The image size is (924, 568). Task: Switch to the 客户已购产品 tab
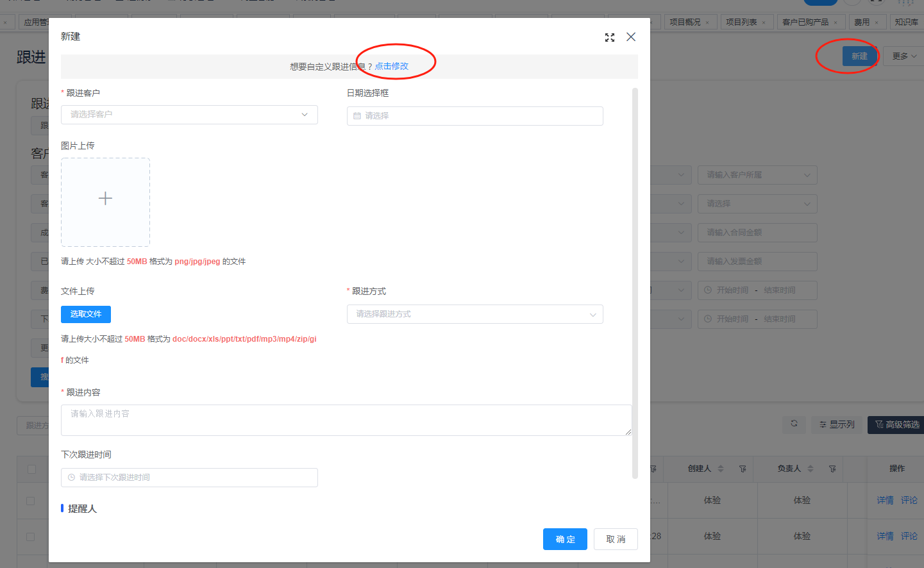(x=805, y=22)
